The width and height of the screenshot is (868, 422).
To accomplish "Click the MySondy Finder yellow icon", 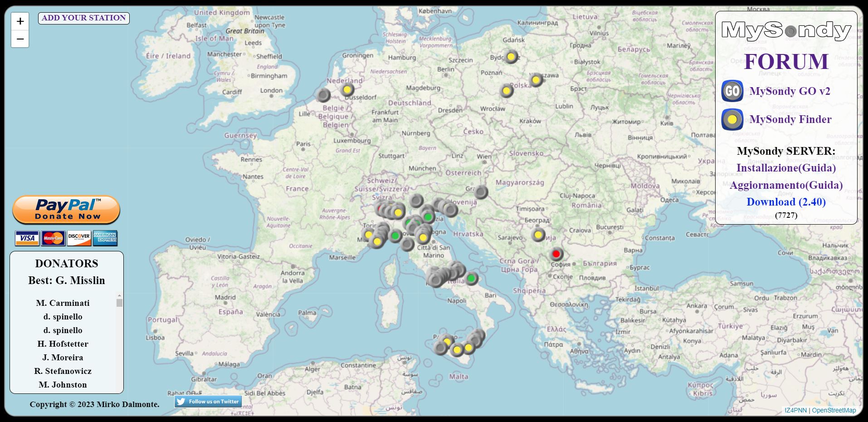I will pyautogui.click(x=732, y=119).
